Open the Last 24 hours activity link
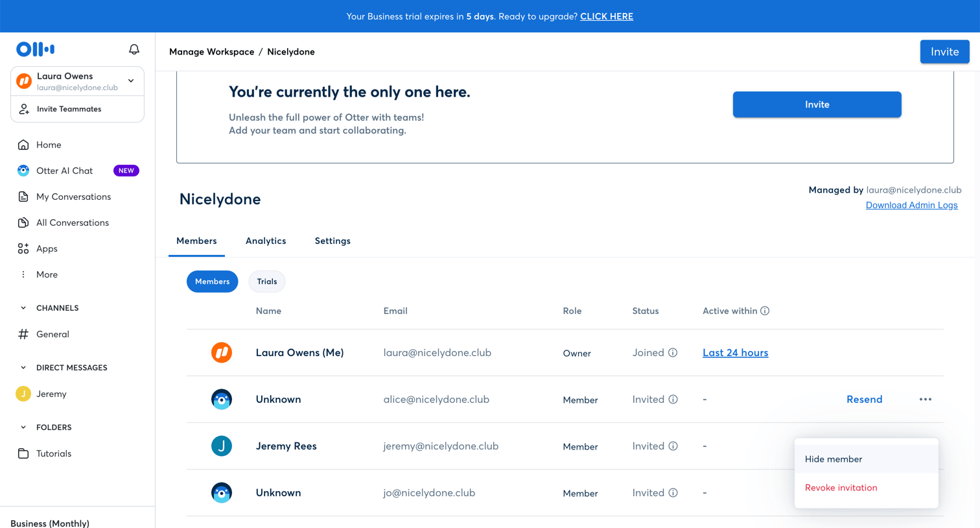The width and height of the screenshot is (980, 528). [735, 353]
